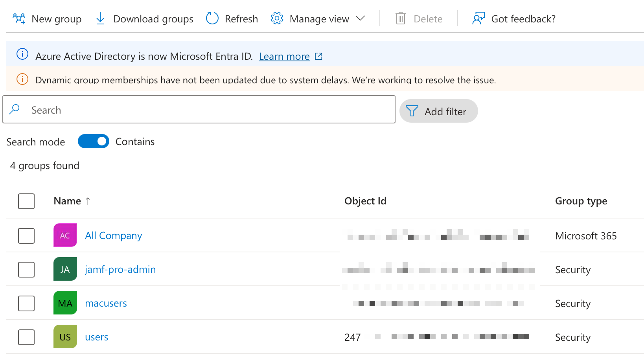Expand the Manage view dropdown chevron
Viewport: 644px width, 364px height.
(x=360, y=18)
